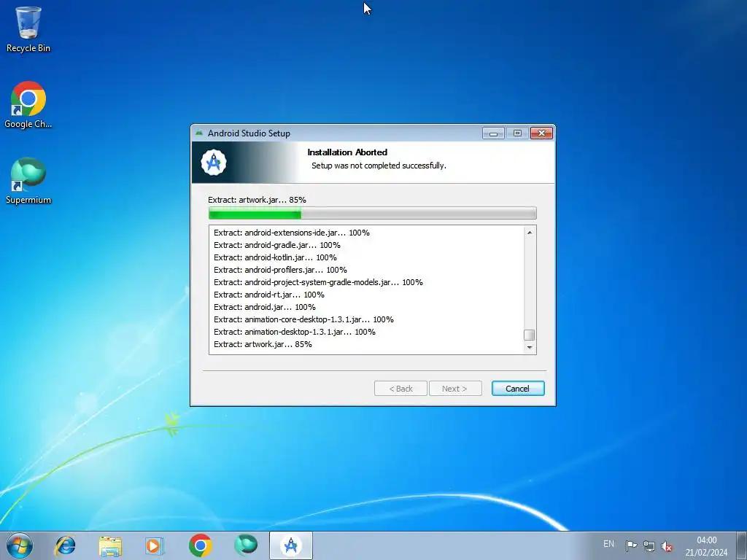
Task: Select log line animation-core-desktop-1.3.1.jar
Action: (303, 319)
